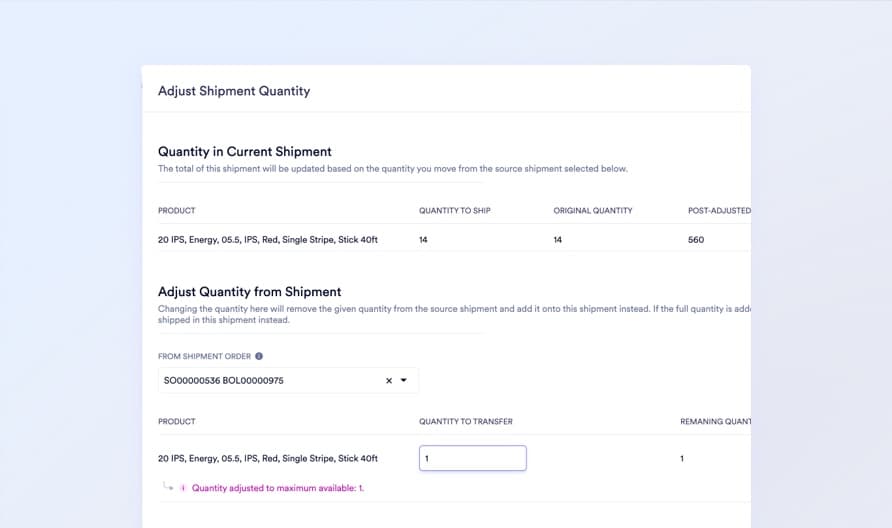Click the Original Quantity column header
This screenshot has width=892, height=528.
pyautogui.click(x=593, y=211)
